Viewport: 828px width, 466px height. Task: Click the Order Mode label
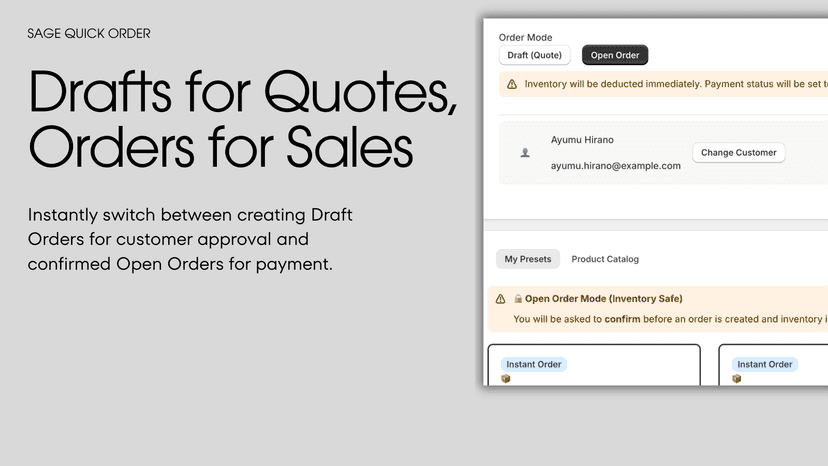click(x=525, y=38)
